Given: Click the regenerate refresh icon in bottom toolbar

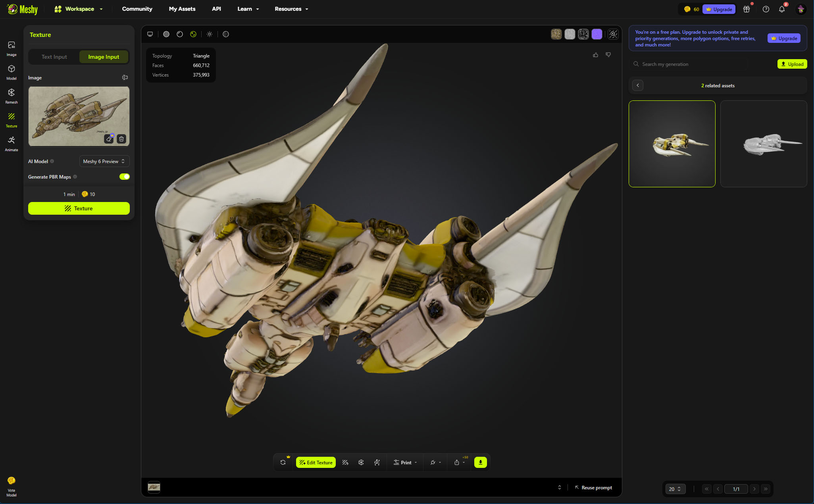Looking at the screenshot, I should pyautogui.click(x=283, y=462).
